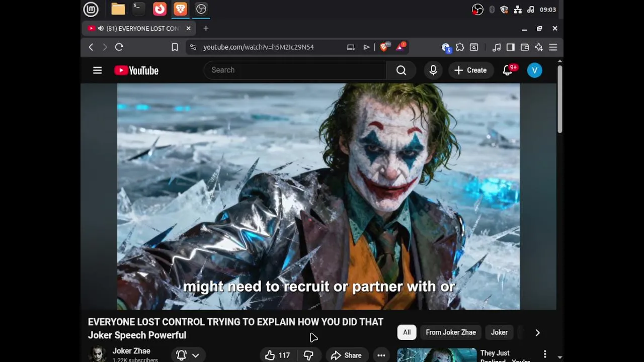Open the Bluetooth tray icon

[492, 10]
